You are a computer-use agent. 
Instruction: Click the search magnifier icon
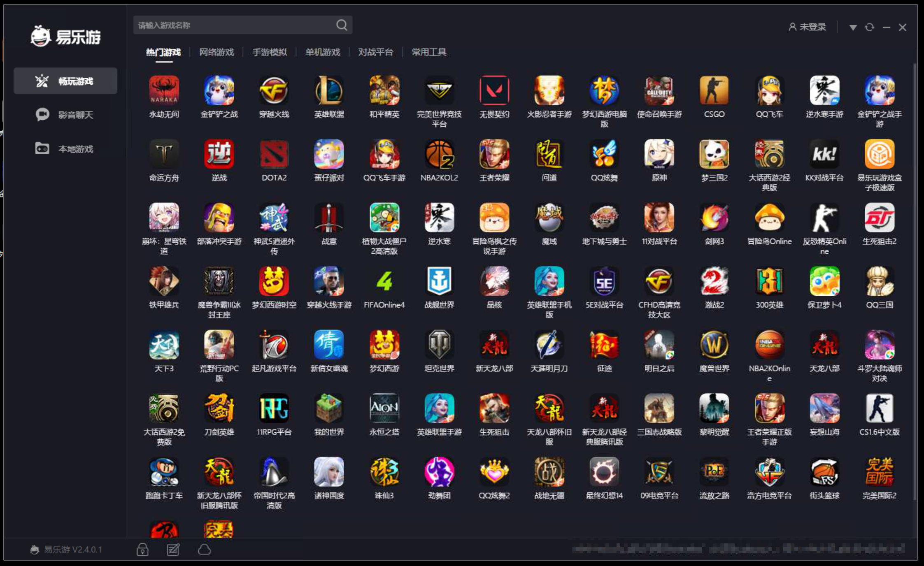[x=342, y=25]
